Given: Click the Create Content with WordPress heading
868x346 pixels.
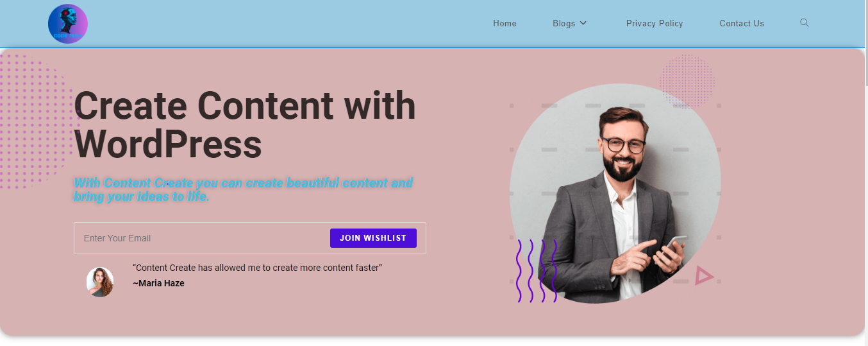Looking at the screenshot, I should (245, 125).
